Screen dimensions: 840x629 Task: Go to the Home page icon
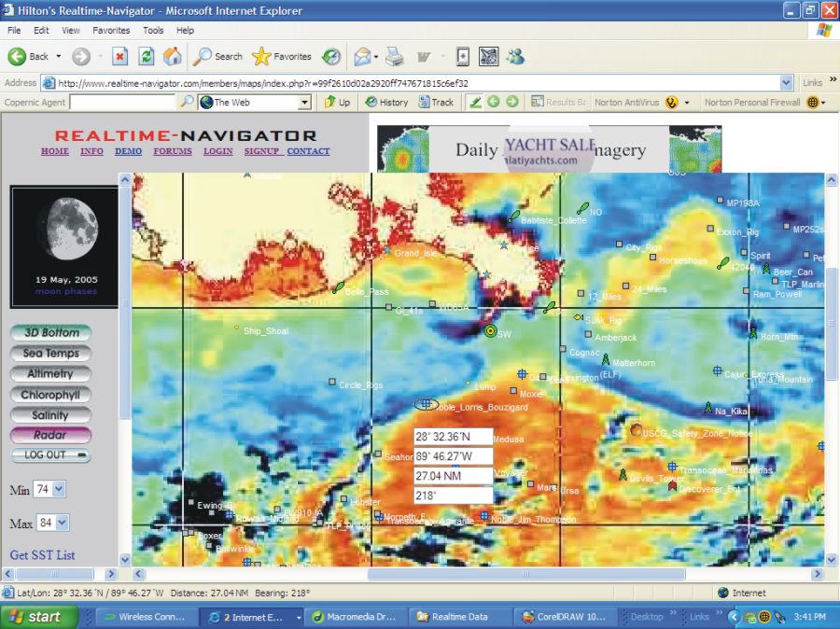tap(172, 56)
